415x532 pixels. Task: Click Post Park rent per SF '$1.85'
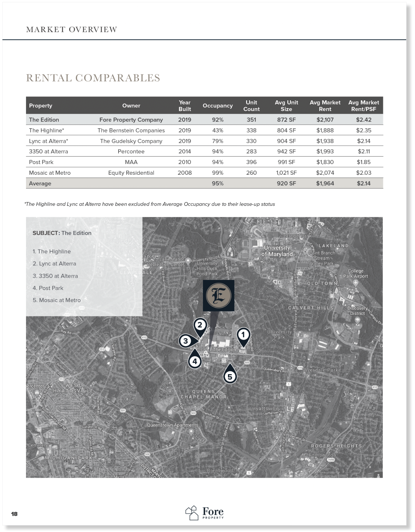[x=364, y=162]
